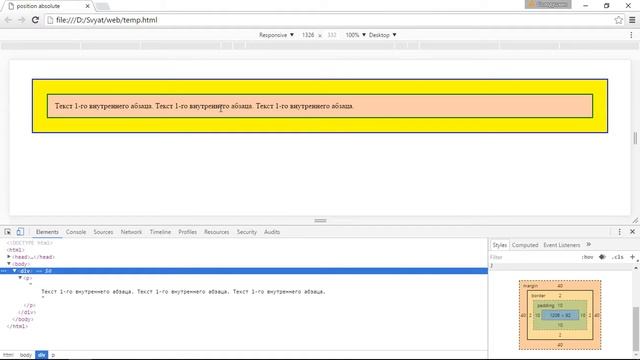Select the Russian text node in DOM tree
This screenshot has width=640, height=360.
(x=183, y=291)
